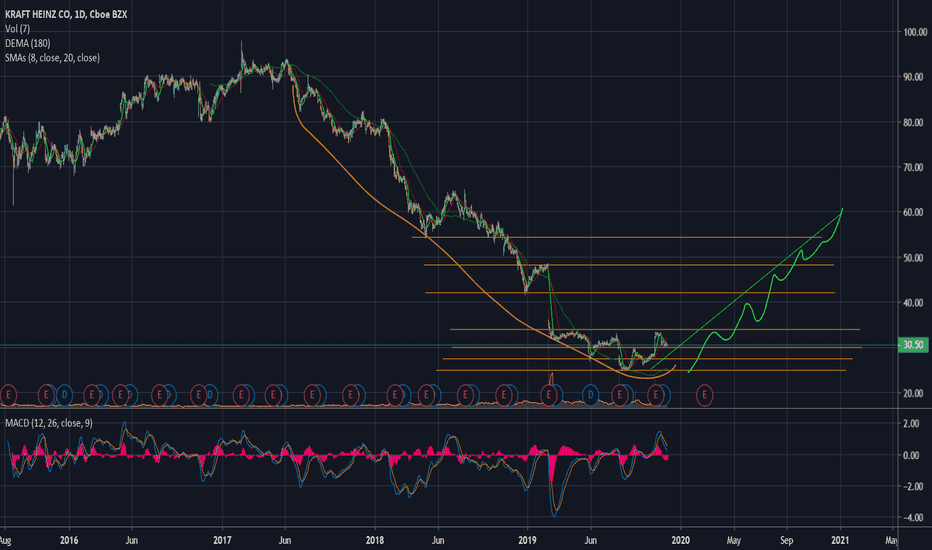Image resolution: width=932 pixels, height=550 pixels.
Task: Select the DEMA (180) indicator label
Action: coord(27,43)
